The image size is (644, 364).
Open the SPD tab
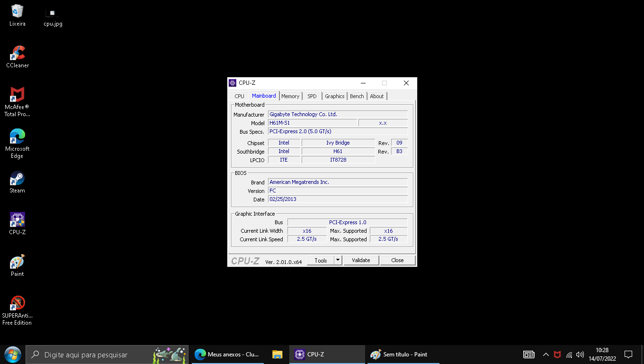pyautogui.click(x=312, y=96)
